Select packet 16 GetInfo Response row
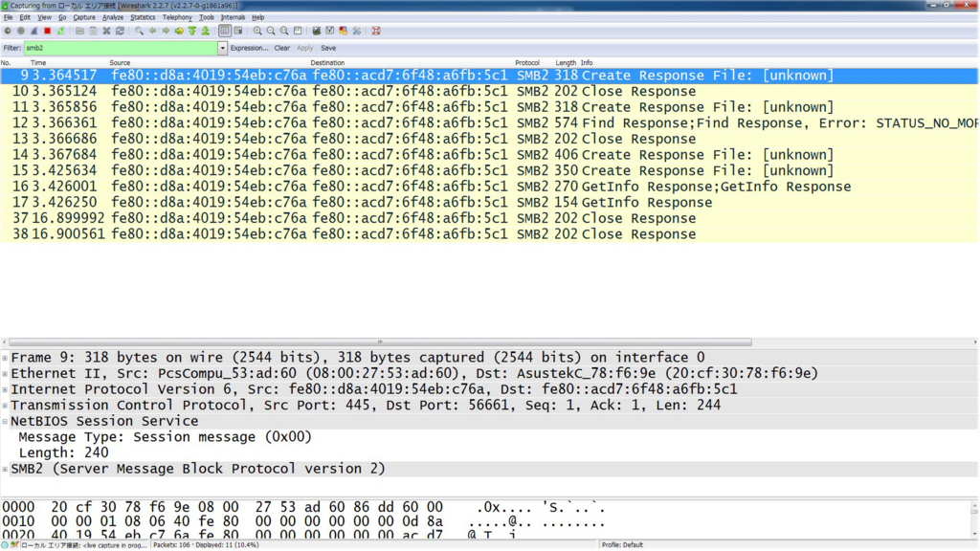This screenshot has width=980, height=551. (489, 187)
